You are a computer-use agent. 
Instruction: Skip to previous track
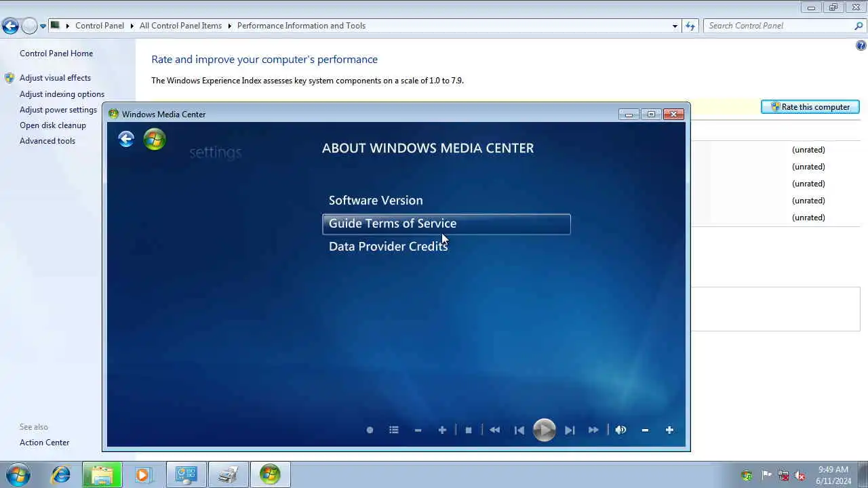point(519,430)
